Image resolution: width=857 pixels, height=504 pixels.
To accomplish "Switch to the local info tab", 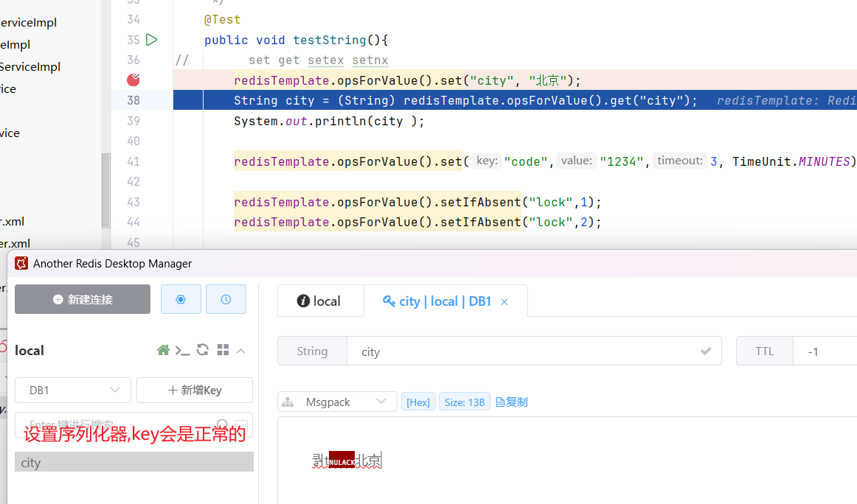I will [x=319, y=301].
